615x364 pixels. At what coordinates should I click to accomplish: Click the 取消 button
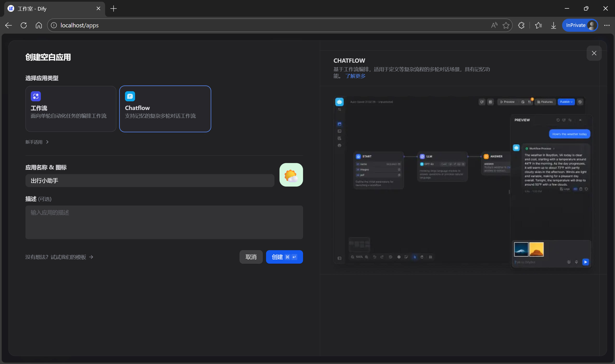click(251, 257)
